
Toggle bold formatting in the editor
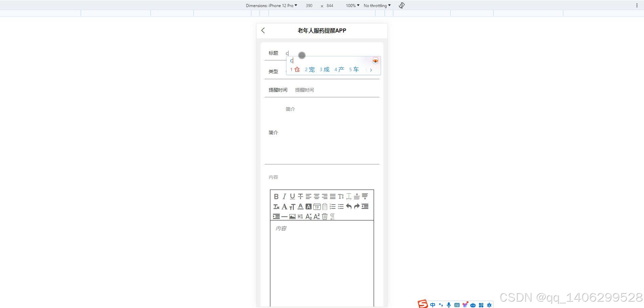tap(276, 197)
